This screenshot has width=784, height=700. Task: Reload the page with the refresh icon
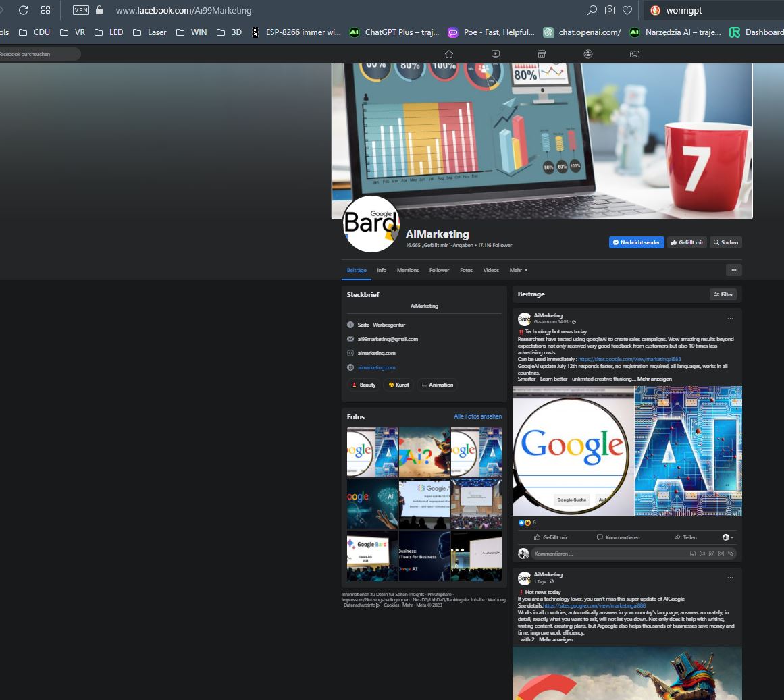tap(23, 10)
